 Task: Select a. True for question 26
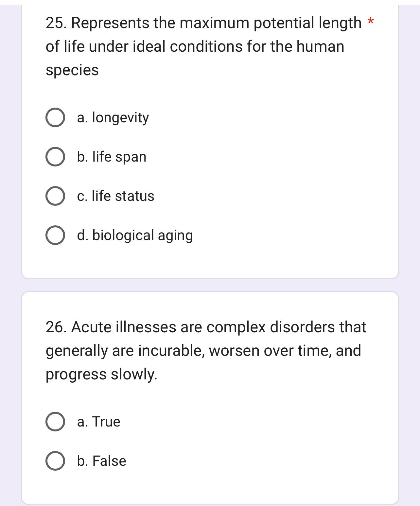(56, 422)
